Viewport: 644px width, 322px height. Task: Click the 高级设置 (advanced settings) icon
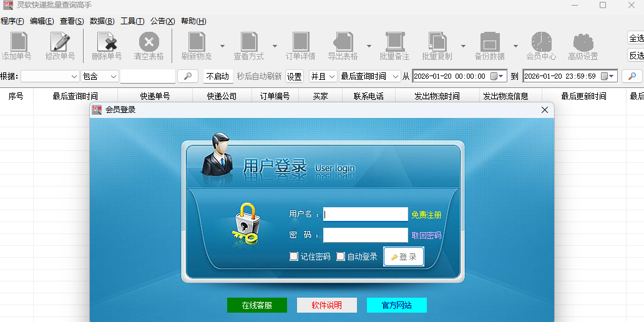[583, 42]
